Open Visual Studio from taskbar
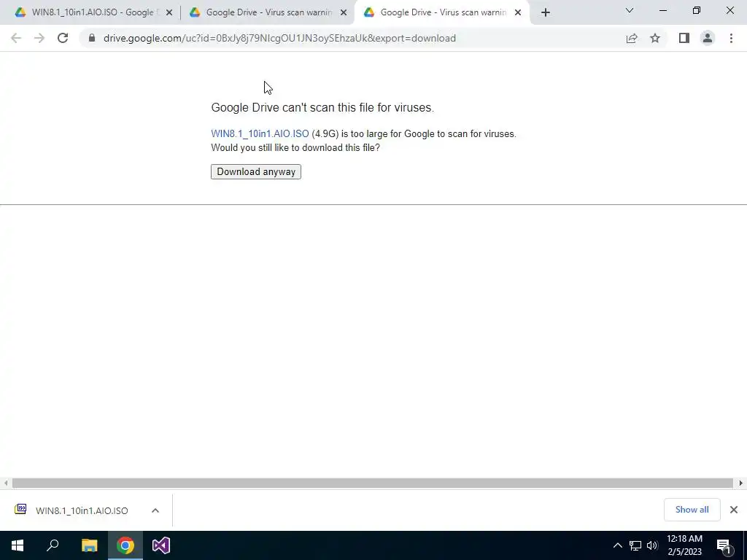This screenshot has height=560, width=747. (161, 545)
